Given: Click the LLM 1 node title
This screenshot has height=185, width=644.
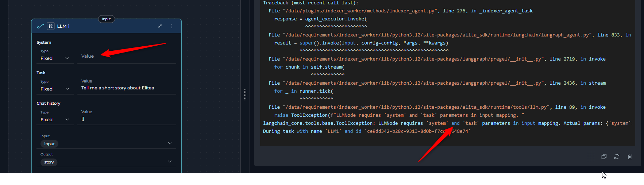Looking at the screenshot, I should [63, 26].
